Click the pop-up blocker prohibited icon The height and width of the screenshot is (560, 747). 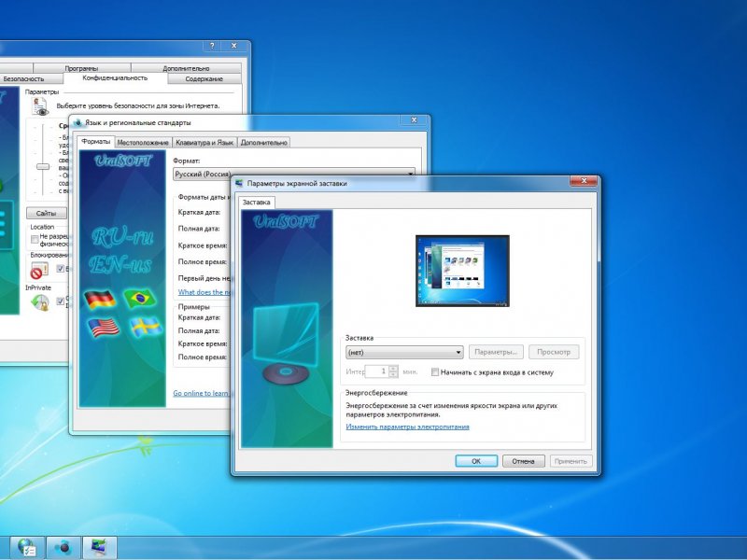tap(38, 270)
